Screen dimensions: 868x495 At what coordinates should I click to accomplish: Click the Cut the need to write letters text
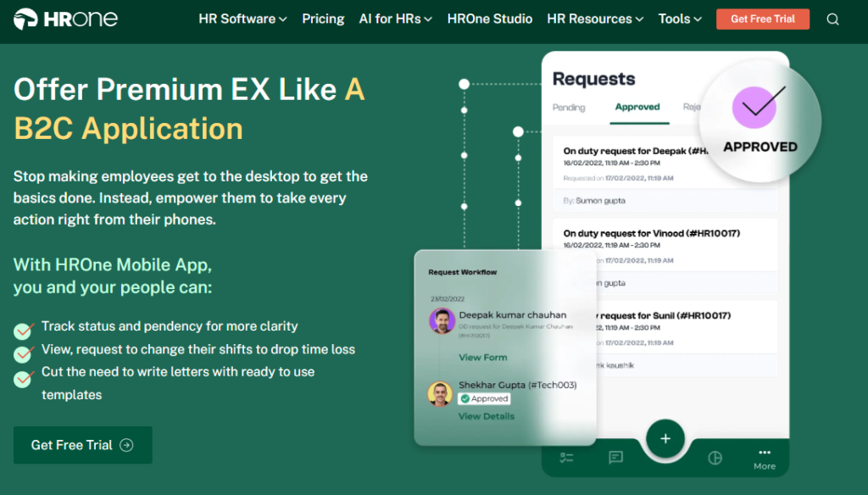[178, 383]
